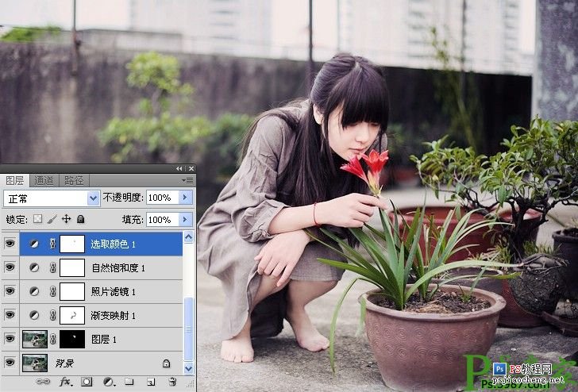Close the layers panel with X
Screen dimensions: 578x392
[191, 169]
